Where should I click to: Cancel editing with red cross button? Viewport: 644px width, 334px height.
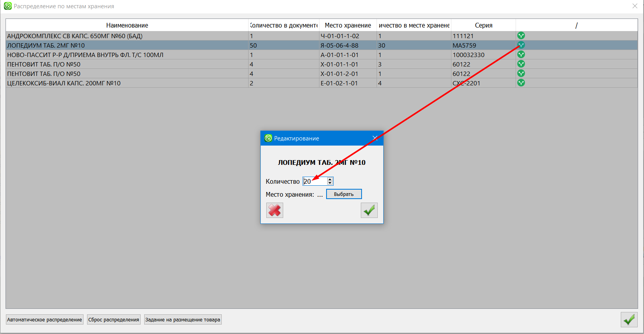coord(275,210)
